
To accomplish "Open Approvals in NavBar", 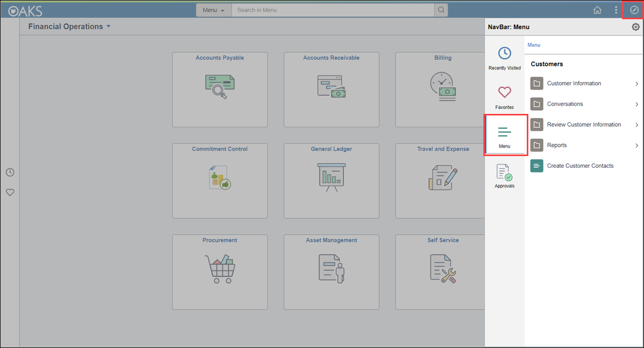I will click(504, 176).
